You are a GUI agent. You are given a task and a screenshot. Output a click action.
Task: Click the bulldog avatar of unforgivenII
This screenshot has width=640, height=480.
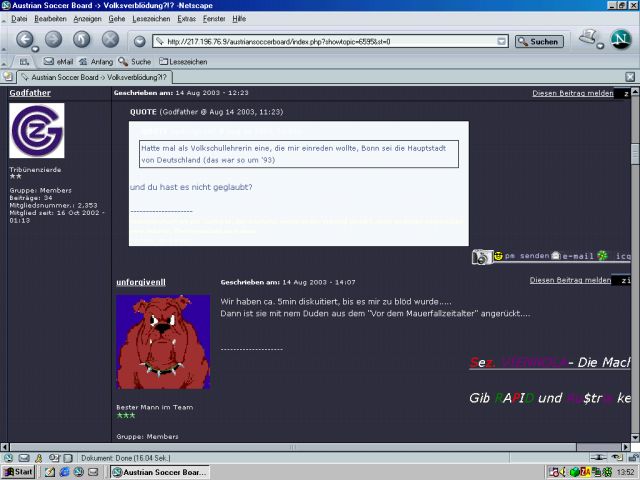163,342
